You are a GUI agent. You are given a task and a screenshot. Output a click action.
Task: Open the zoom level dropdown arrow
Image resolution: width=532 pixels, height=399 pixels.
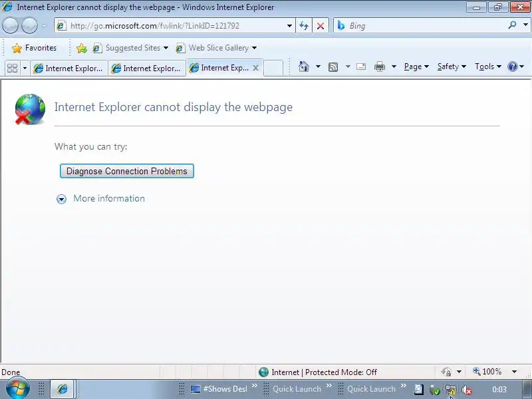point(514,372)
